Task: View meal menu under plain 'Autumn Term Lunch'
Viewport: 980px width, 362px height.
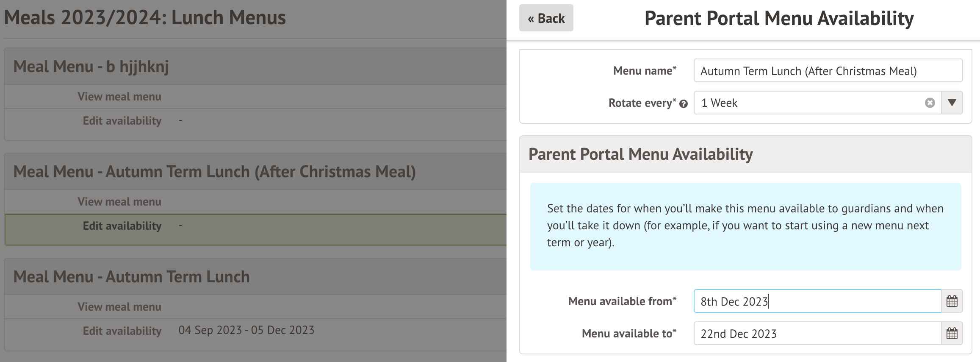Action: [119, 307]
